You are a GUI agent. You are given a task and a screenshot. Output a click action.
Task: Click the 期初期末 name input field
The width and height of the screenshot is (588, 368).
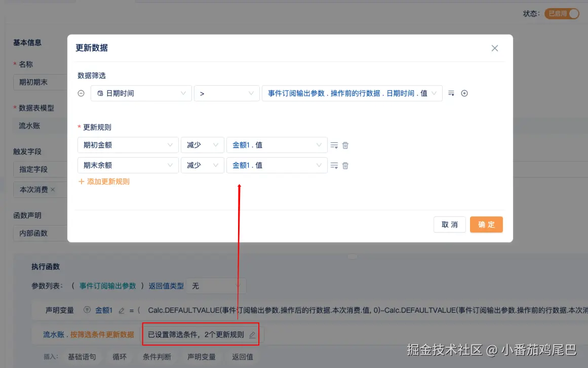pyautogui.click(x=40, y=82)
